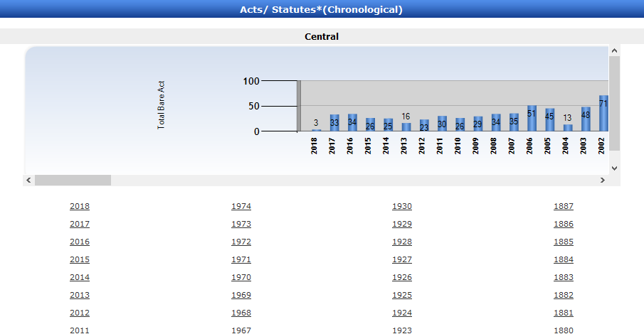This screenshot has height=334, width=644.
Task: Click the Acts/Statutes (Chronological) title bar
Action: (x=322, y=9)
